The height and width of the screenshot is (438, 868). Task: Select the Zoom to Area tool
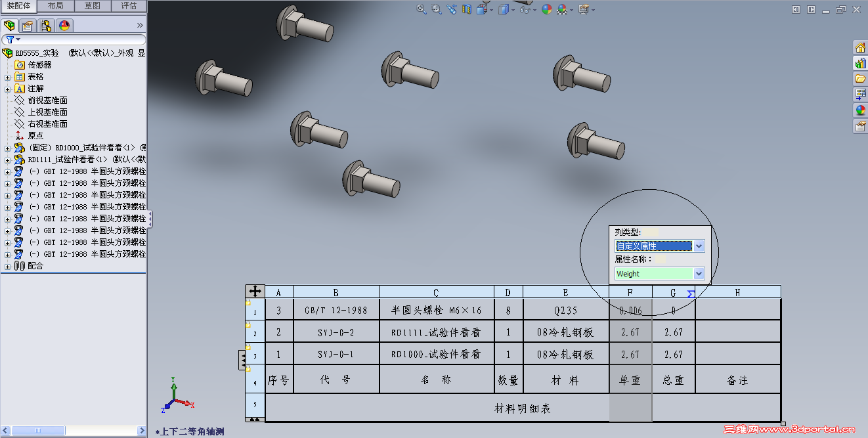click(x=436, y=9)
